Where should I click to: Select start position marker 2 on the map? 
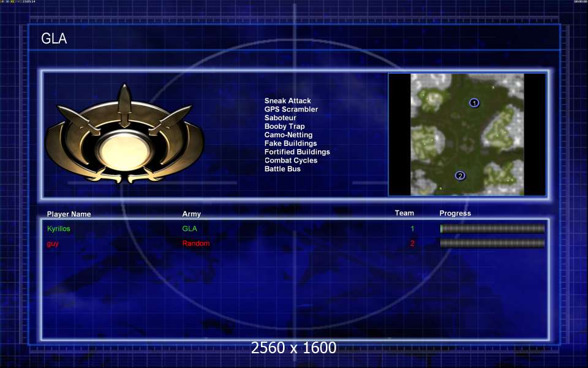tap(460, 175)
